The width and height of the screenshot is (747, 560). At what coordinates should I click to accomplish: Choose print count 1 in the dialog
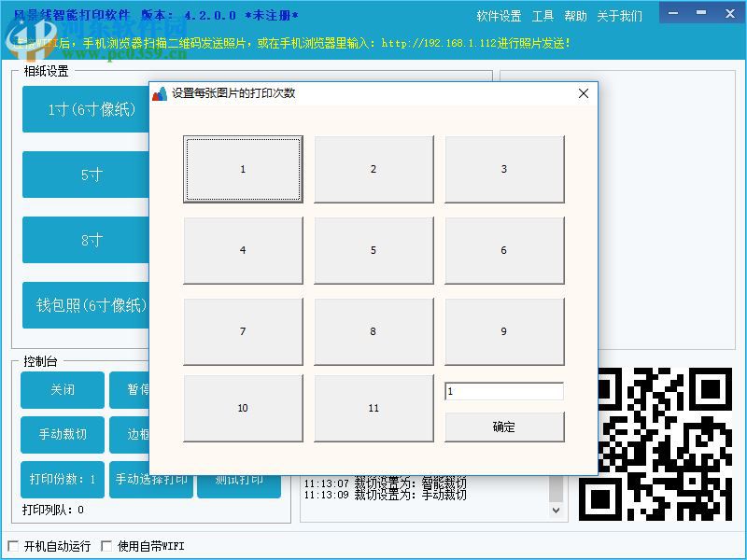click(243, 169)
